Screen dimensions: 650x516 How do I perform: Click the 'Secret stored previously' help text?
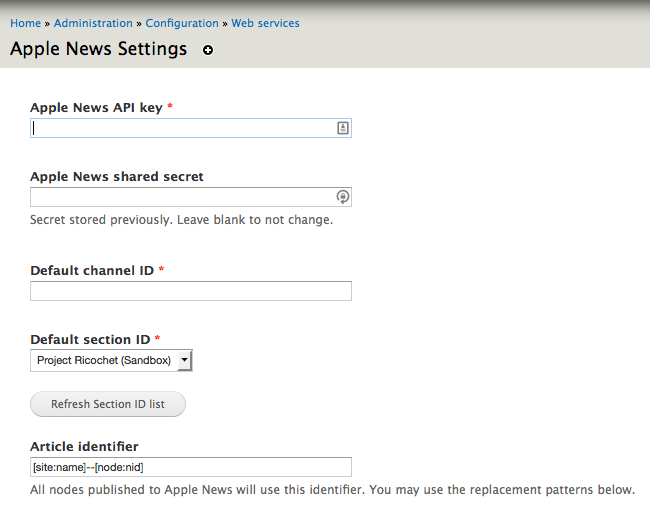(x=182, y=220)
